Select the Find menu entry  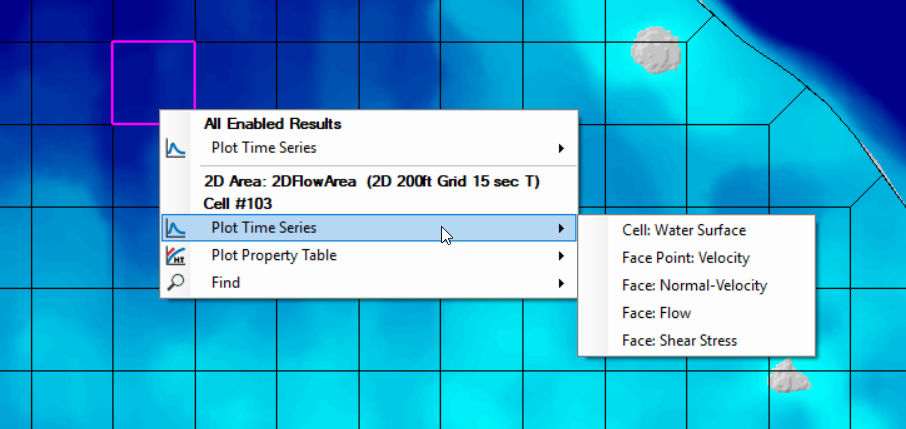tap(226, 282)
